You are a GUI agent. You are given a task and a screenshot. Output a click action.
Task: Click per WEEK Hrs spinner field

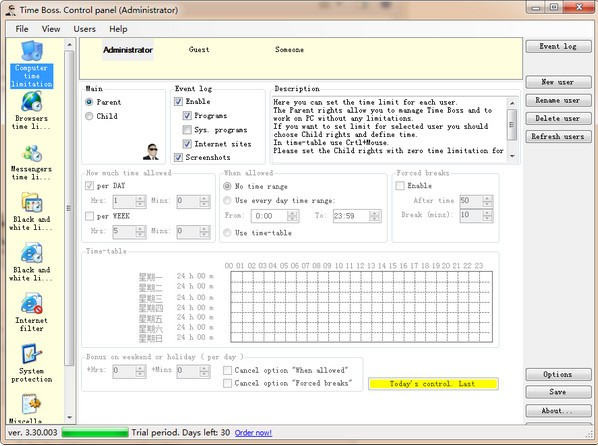point(129,232)
